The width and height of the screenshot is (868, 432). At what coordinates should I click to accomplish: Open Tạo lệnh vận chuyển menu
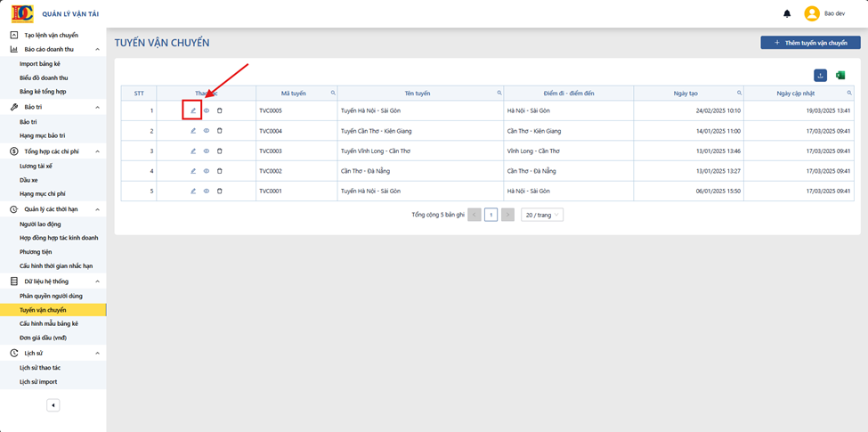coord(53,35)
